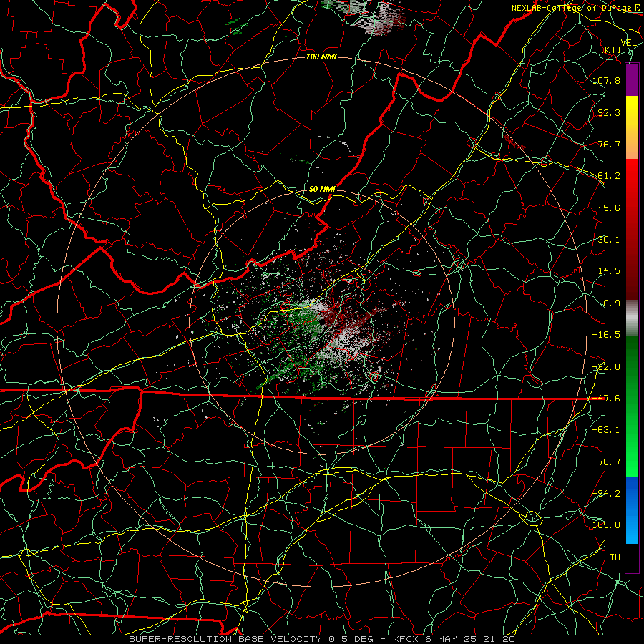Select the -32.0 legend value
This screenshot has height=644, width=644.
click(x=606, y=367)
